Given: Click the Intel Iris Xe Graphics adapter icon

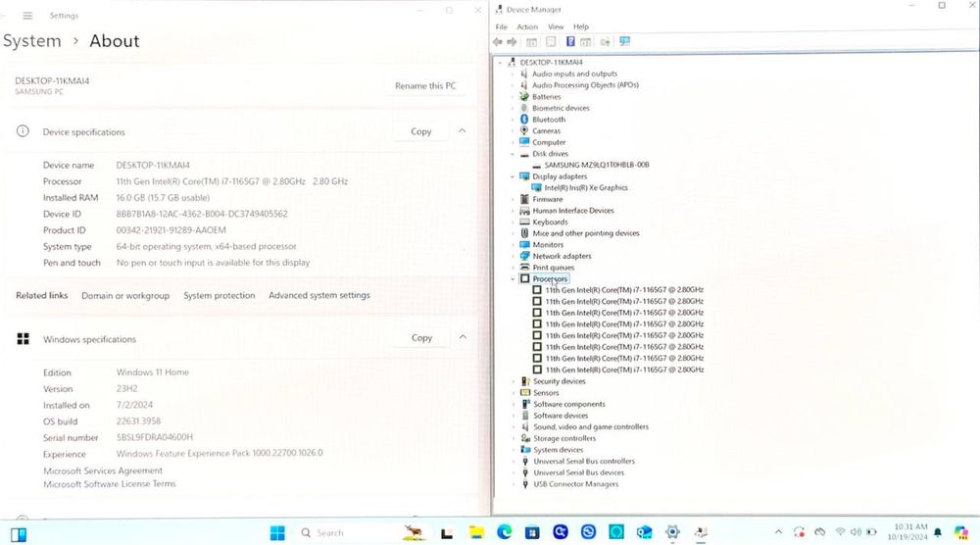Looking at the screenshot, I should 536,187.
